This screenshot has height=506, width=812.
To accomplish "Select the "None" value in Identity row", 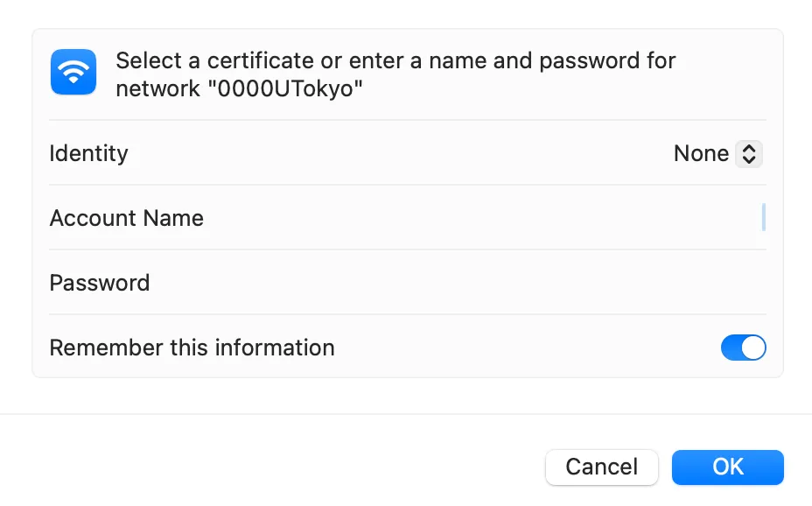I will [701, 154].
